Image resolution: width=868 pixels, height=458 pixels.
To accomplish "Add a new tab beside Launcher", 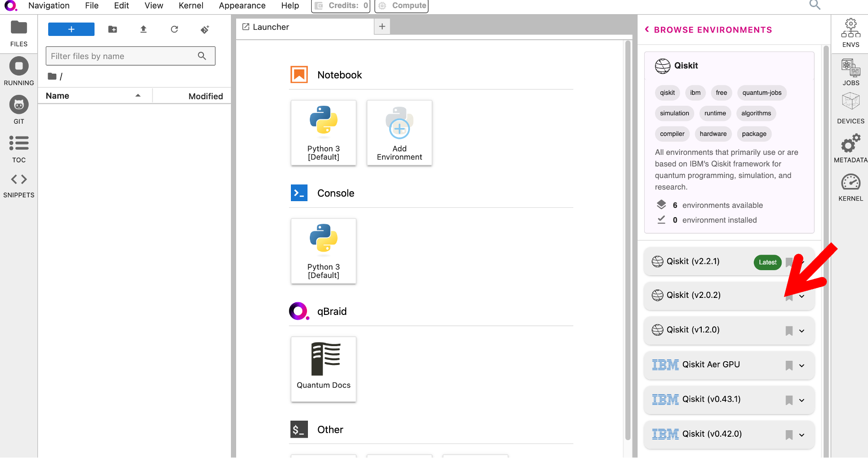I will (x=382, y=27).
